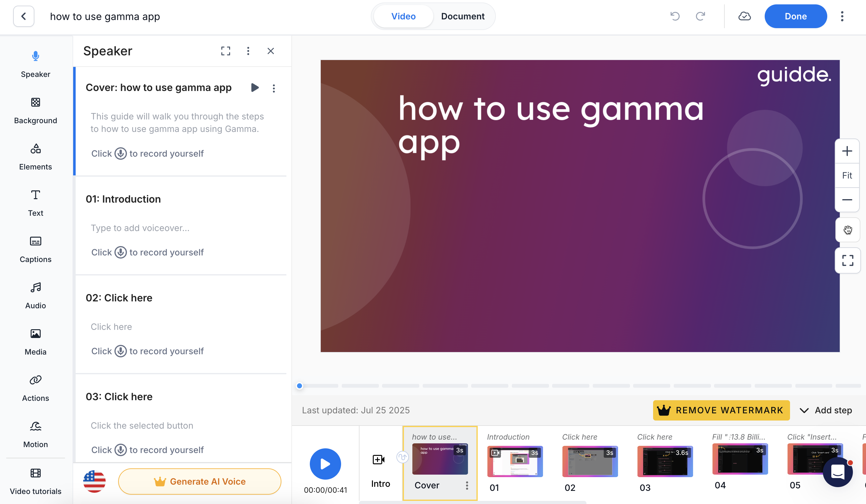866x504 pixels.
Task: Play the Cover step voiceover
Action: tap(254, 88)
